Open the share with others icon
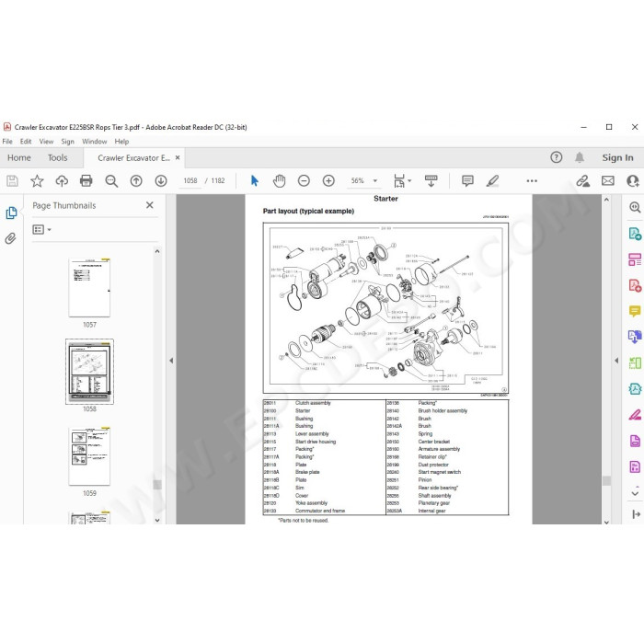Image resolution: width=644 pixels, height=644 pixels. tap(633, 180)
